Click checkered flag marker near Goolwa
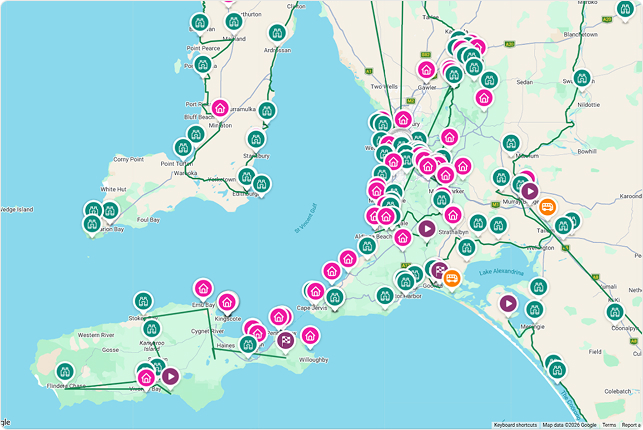 point(439,271)
